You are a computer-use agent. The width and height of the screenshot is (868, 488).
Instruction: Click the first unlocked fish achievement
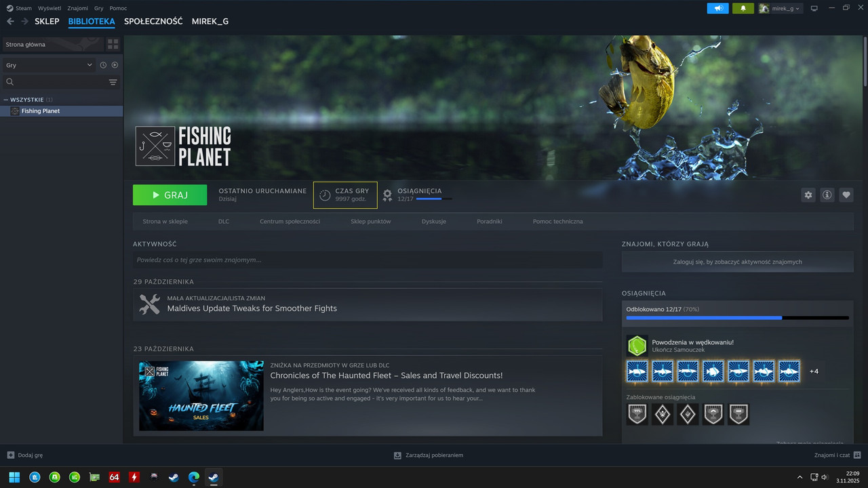click(x=637, y=371)
